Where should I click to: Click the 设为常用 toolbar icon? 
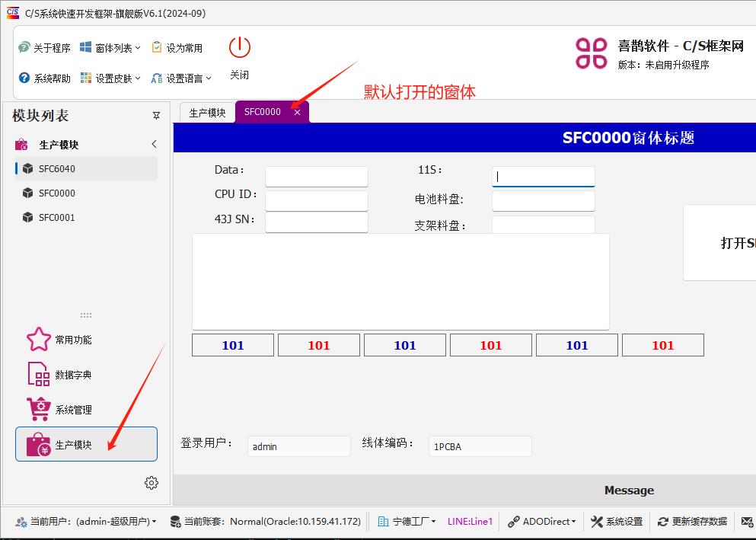[158, 48]
